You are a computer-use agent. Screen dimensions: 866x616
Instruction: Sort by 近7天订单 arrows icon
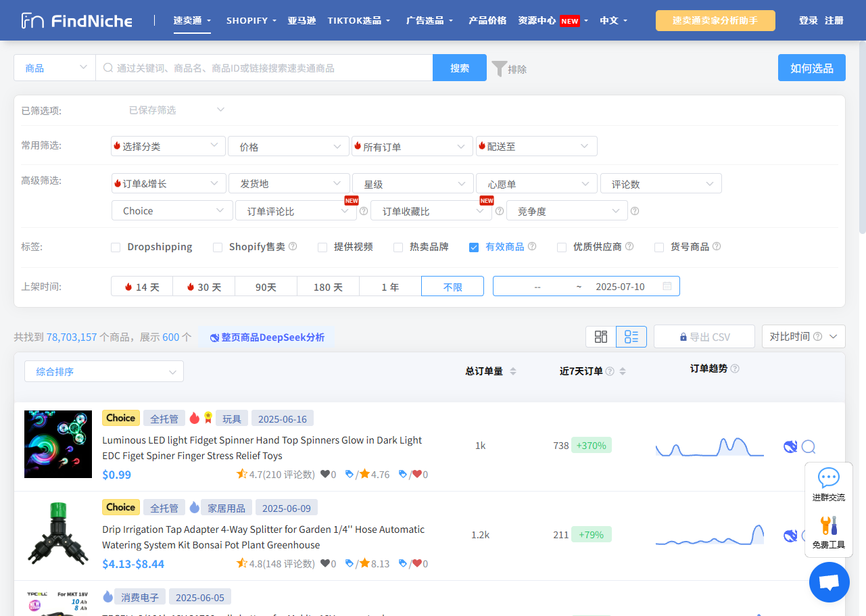[x=622, y=371]
